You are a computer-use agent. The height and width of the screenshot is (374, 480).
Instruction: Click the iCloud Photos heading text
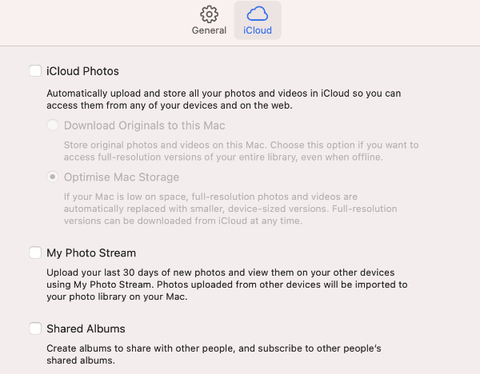pyautogui.click(x=83, y=71)
